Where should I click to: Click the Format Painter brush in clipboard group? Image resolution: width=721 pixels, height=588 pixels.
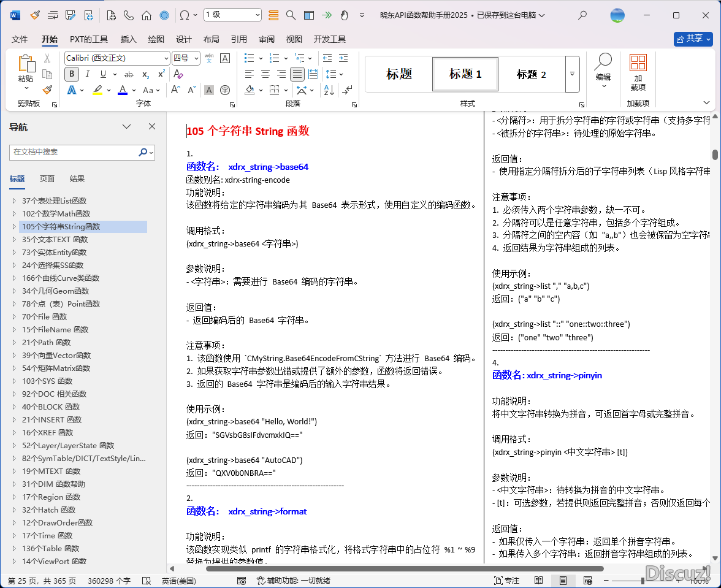click(47, 90)
